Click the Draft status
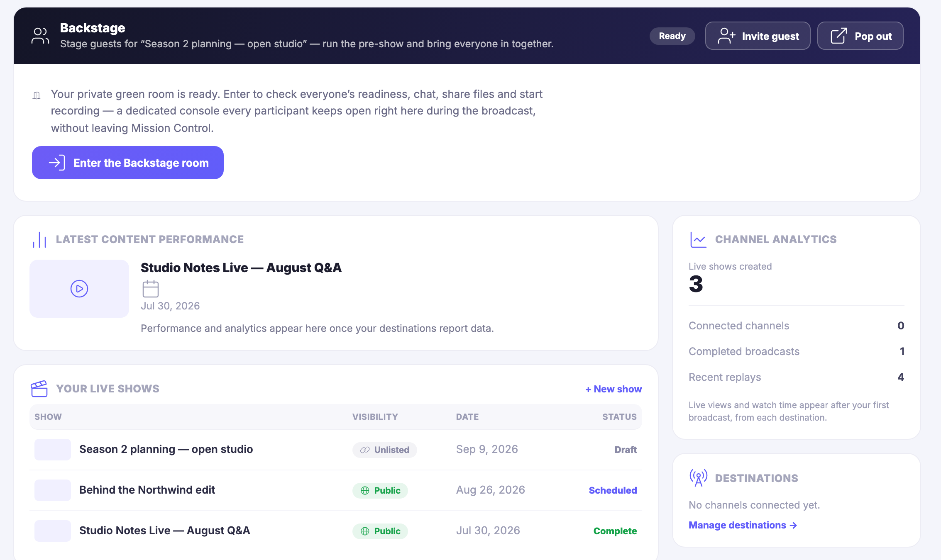 [626, 450]
